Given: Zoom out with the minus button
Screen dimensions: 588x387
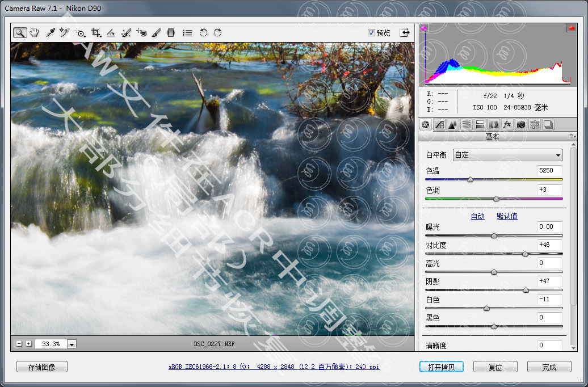Looking at the screenshot, I should (x=19, y=343).
